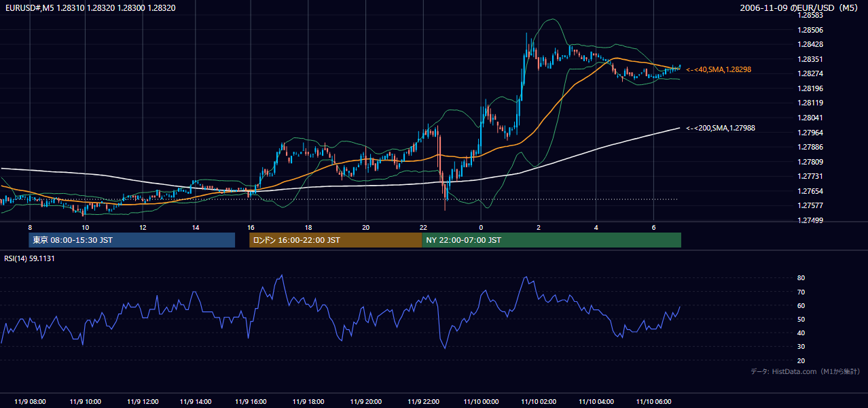868x408 pixels.
Task: Click price axis value 1.28428
Action: point(810,44)
